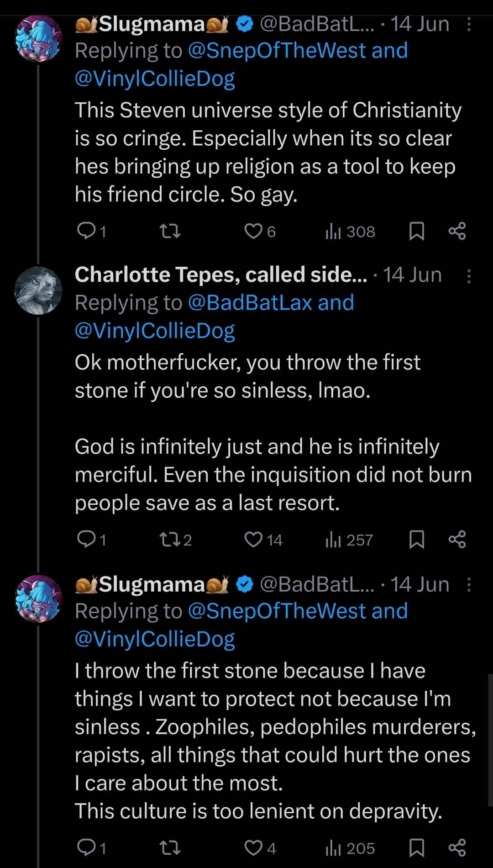This screenshot has width=493, height=868.
Task: View analytics showing 205 views
Action: (350, 848)
